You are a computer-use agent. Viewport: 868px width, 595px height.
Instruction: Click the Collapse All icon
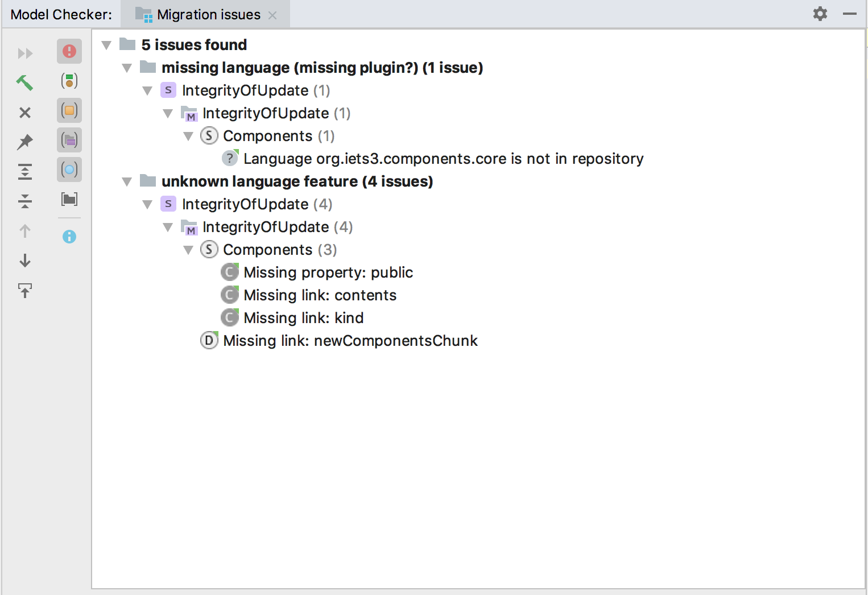pyautogui.click(x=24, y=201)
